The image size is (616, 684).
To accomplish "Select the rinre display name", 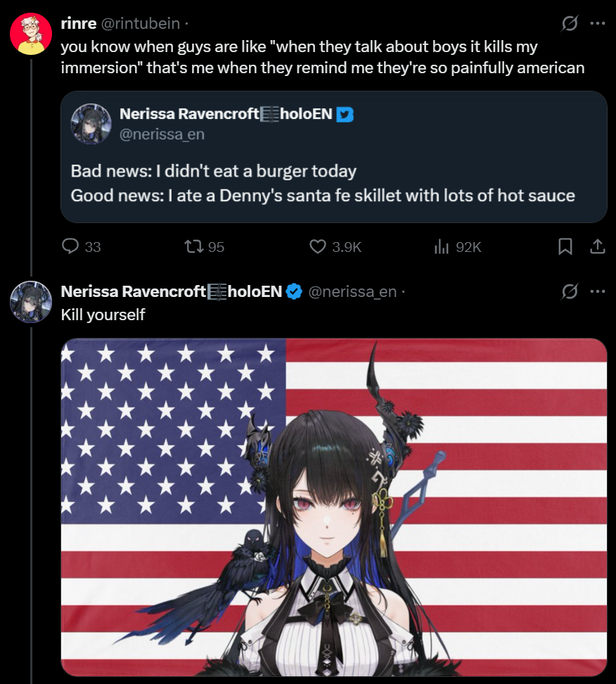I will pyautogui.click(x=79, y=23).
